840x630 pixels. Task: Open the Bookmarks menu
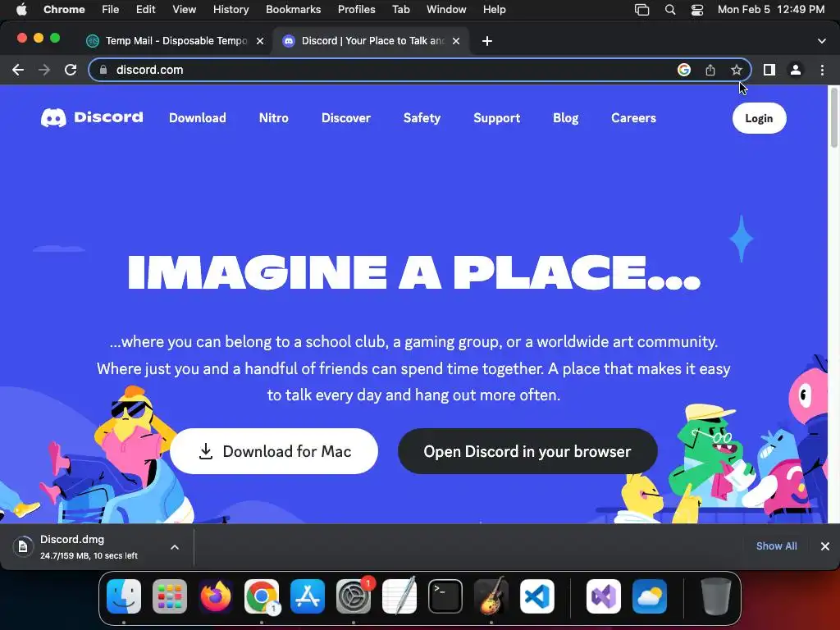click(293, 10)
